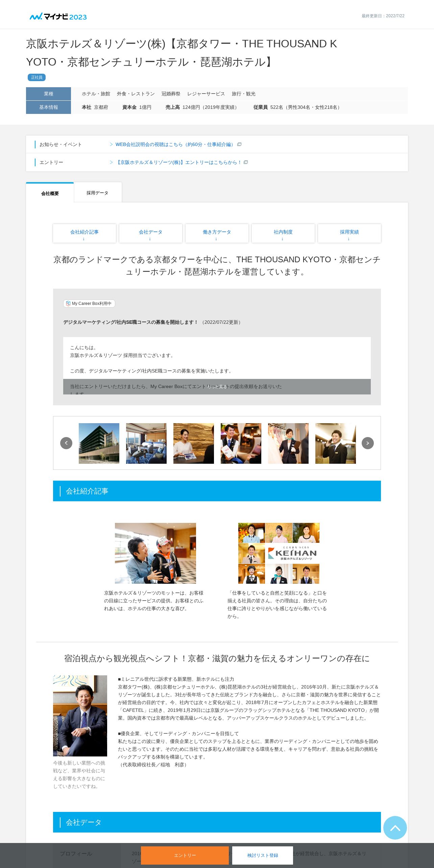This screenshot has width=434, height=868.
Task: Jump to 社内制度 section
Action: point(283,233)
